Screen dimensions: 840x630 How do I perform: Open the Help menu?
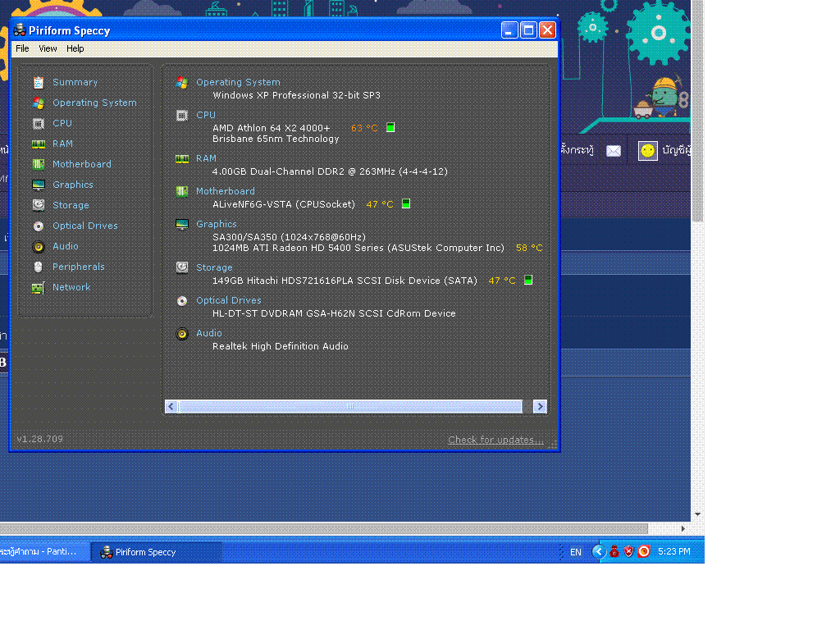click(x=75, y=48)
